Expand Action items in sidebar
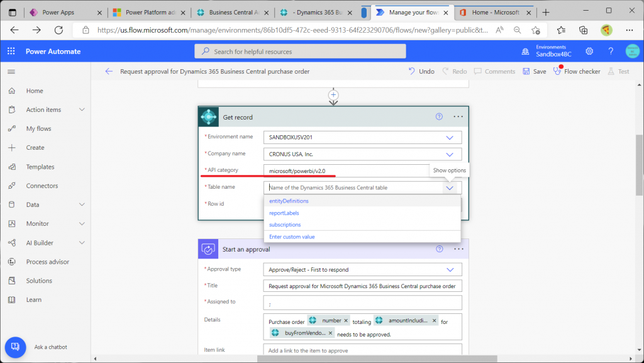644x363 pixels. pos(82,109)
